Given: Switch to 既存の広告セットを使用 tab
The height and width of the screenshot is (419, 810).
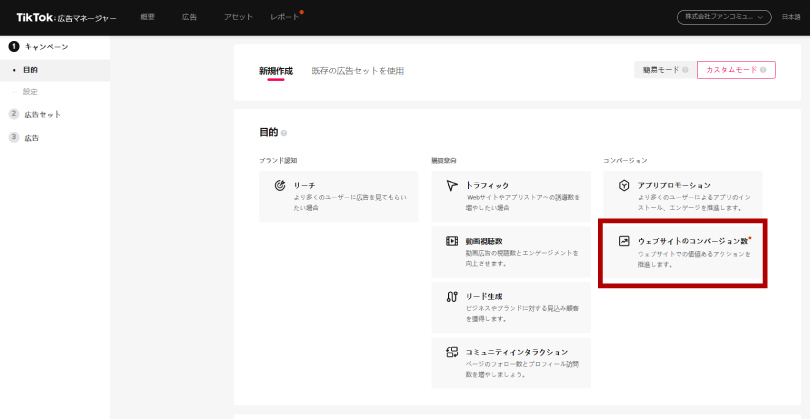Looking at the screenshot, I should click(x=357, y=71).
